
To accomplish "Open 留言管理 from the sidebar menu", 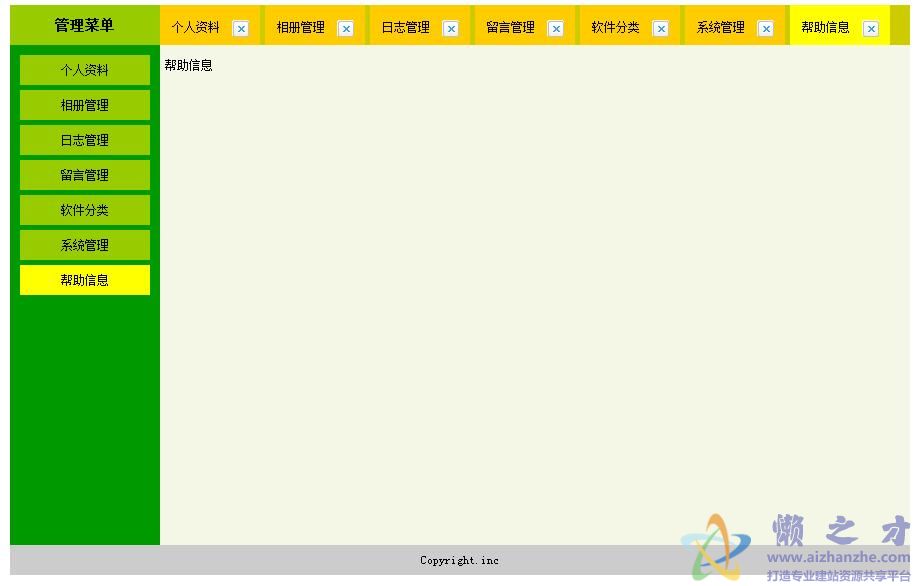I will pos(85,175).
